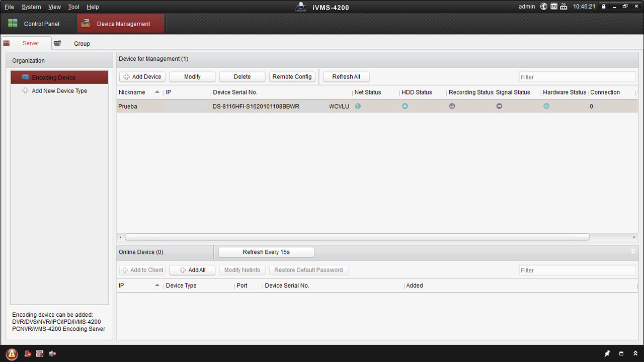
Task: Click Refresh Every 15s button
Action: coord(266,252)
